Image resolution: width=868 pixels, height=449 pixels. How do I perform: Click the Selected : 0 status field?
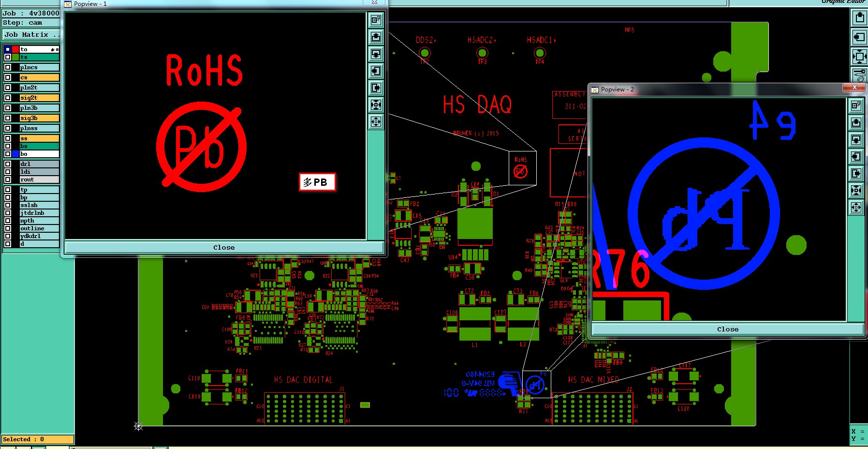[x=38, y=439]
